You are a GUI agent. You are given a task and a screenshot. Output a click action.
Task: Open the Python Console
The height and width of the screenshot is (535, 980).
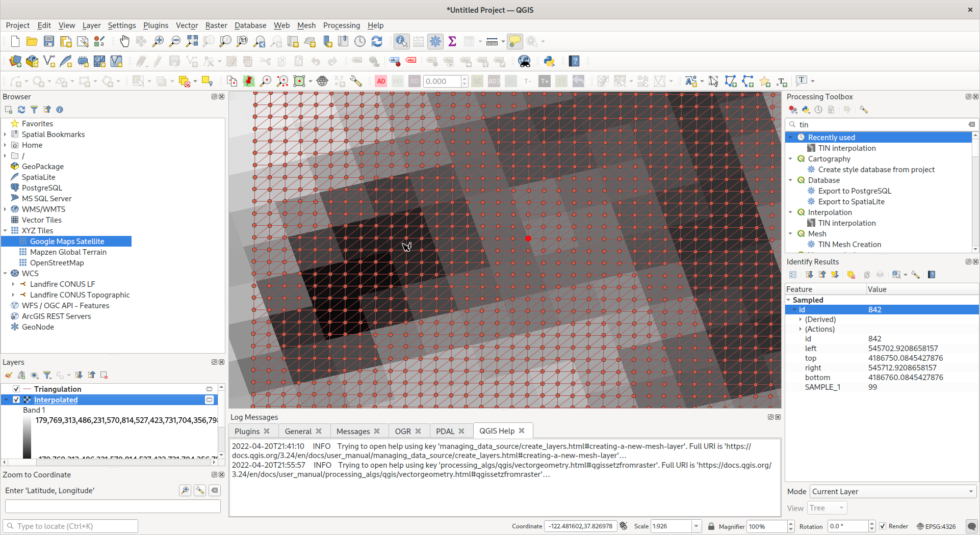(x=549, y=61)
